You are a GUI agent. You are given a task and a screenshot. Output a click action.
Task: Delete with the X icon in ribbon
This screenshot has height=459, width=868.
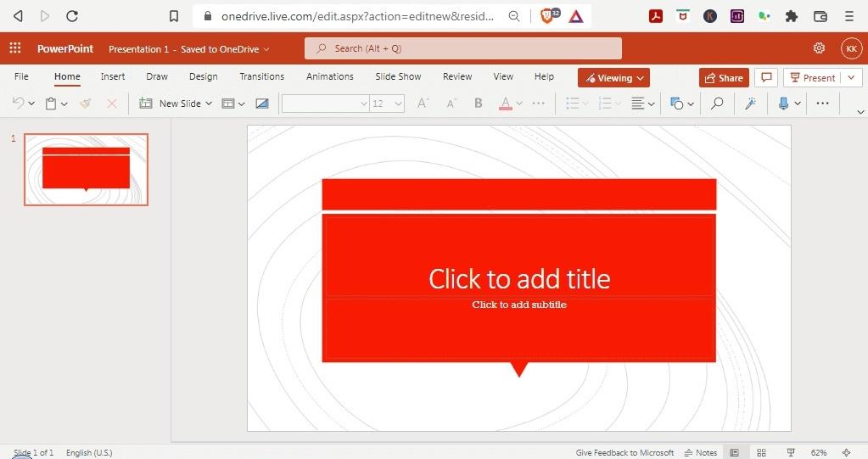point(112,103)
